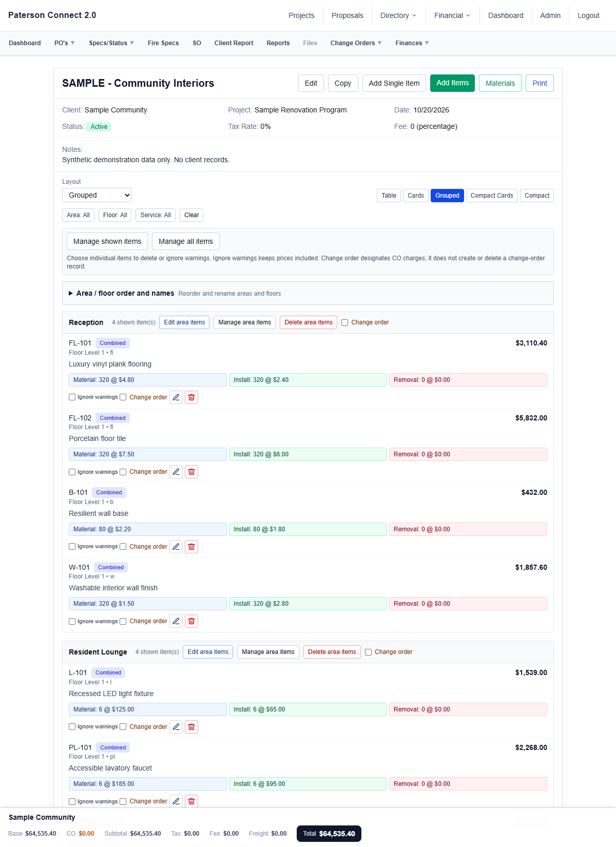
Task: Go to Fire Specs section
Action: click(x=163, y=43)
